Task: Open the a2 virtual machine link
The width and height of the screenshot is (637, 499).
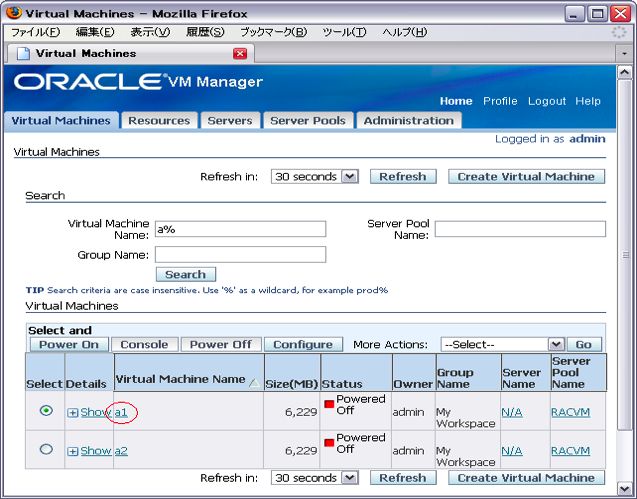Action: click(121, 451)
